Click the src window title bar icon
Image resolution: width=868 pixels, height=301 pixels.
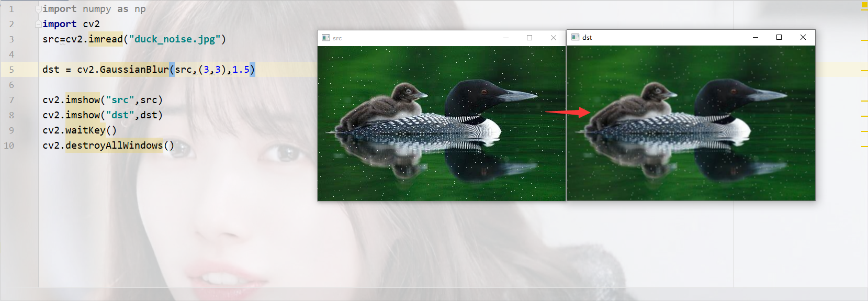(x=325, y=38)
